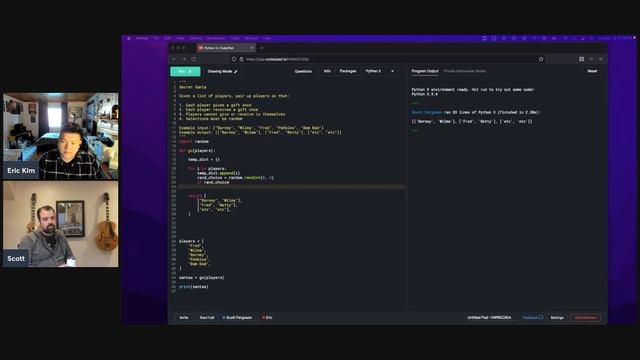Click the End Interview button
Viewport: 640px width, 360px height.
point(585,318)
